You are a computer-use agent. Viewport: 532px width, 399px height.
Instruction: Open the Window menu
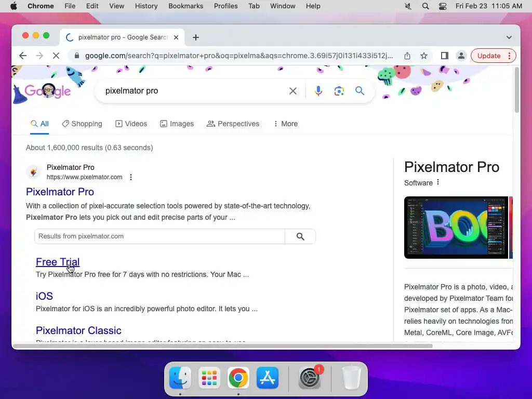click(x=283, y=6)
